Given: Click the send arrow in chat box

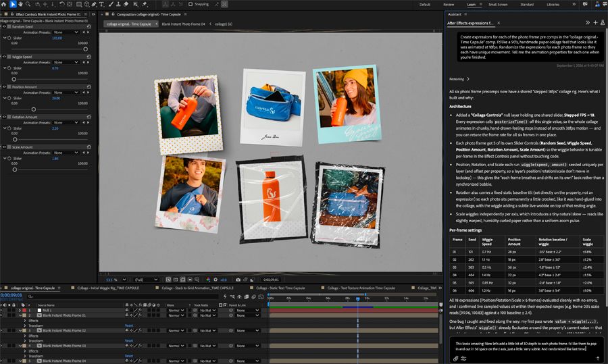Looking at the screenshot, I should [598, 359].
